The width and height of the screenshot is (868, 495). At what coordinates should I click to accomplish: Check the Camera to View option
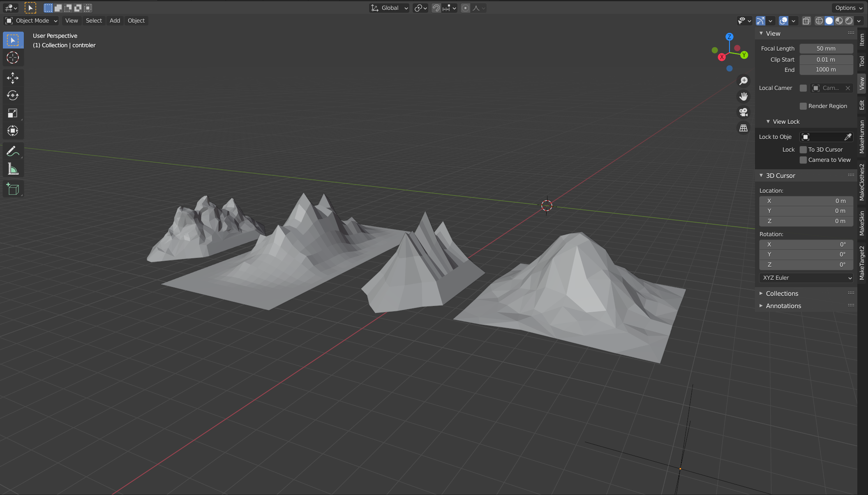click(803, 160)
